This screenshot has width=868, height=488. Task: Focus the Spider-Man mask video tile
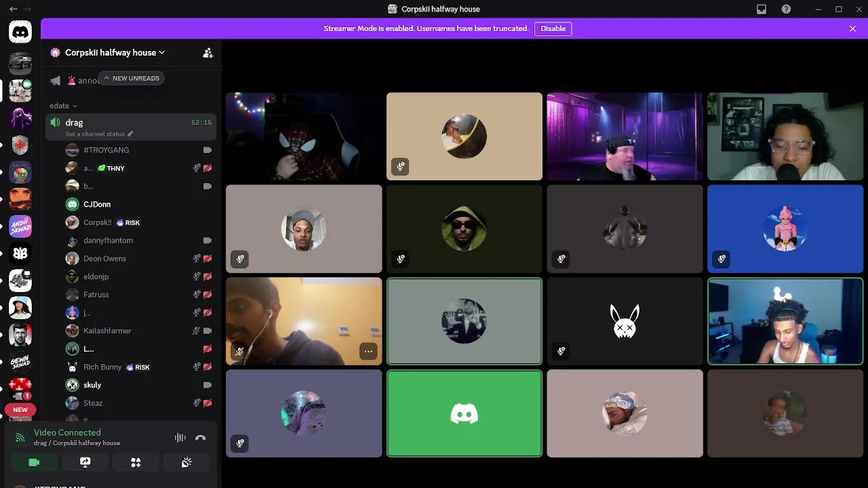tap(304, 136)
